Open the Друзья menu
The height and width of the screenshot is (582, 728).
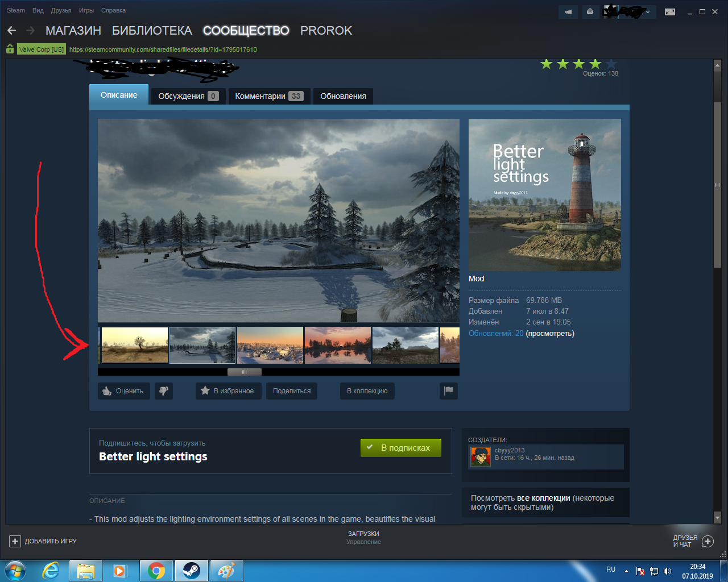pos(61,10)
